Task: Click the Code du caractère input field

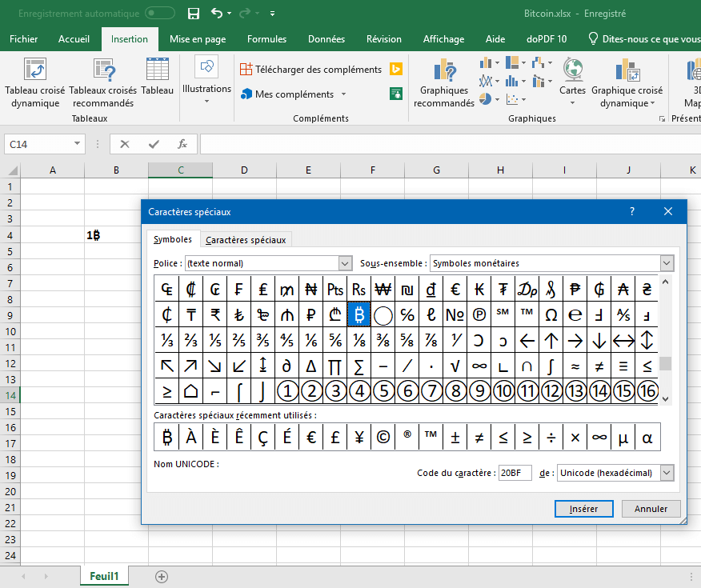Action: pos(515,473)
